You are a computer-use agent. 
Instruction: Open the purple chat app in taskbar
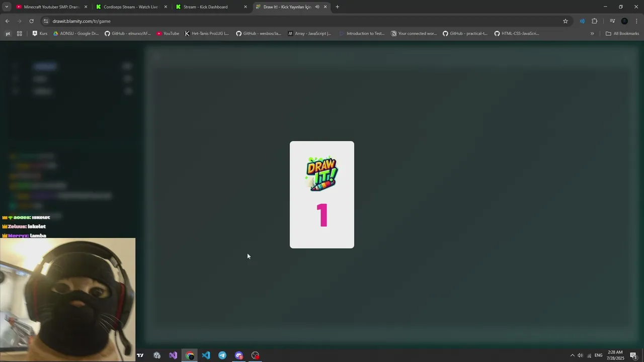239,355
